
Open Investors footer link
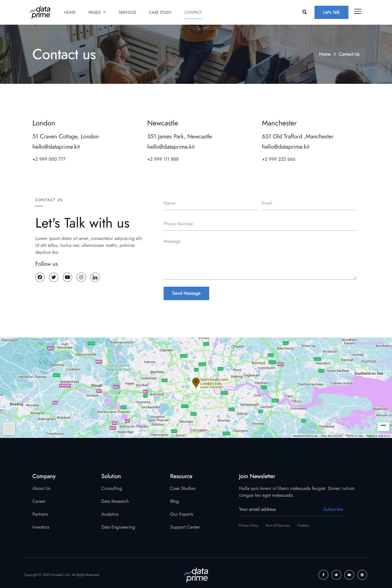41,527
